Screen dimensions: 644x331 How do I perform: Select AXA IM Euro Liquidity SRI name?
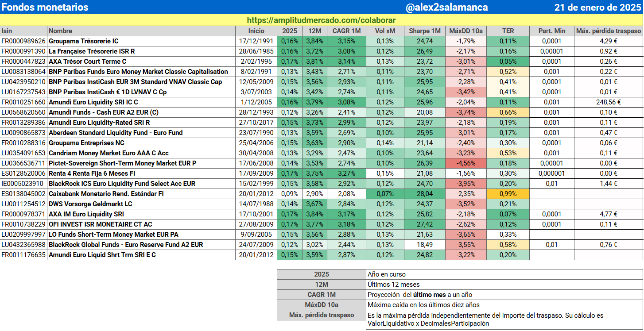coord(86,214)
